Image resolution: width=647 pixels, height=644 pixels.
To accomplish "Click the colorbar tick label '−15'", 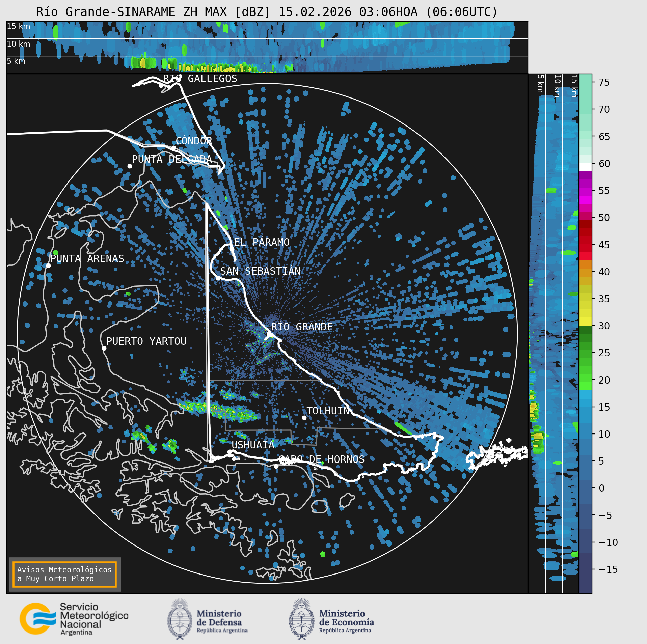I will (x=608, y=569).
